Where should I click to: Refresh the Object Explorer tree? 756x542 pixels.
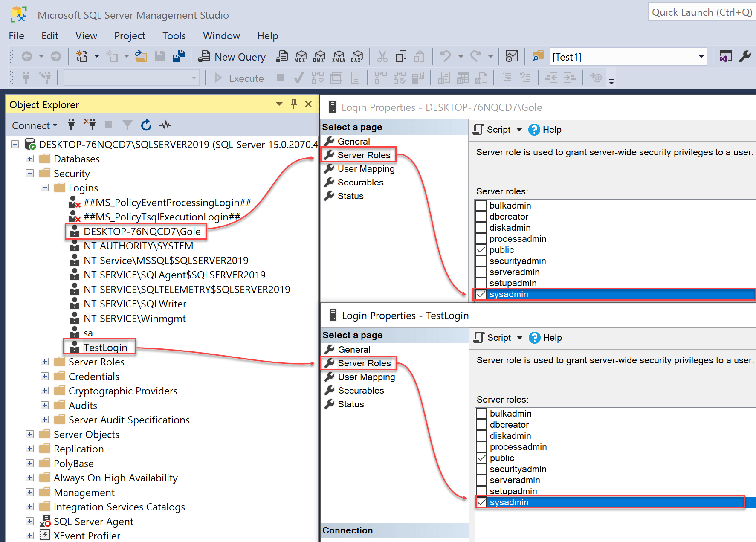(x=146, y=125)
